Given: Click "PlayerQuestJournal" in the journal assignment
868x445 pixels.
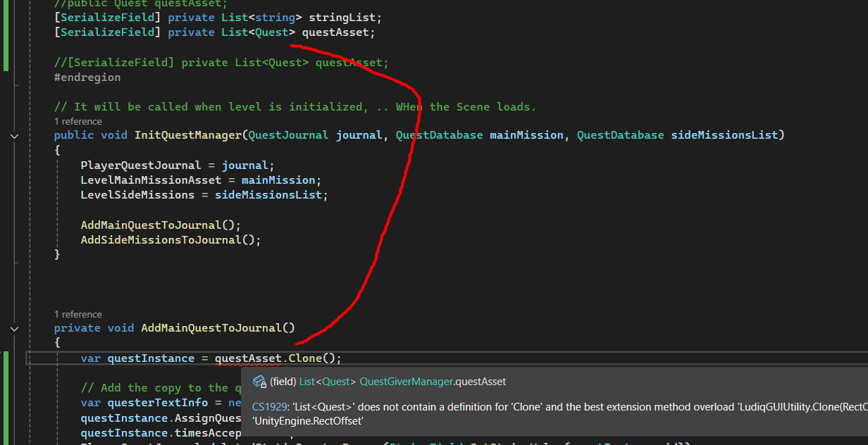Looking at the screenshot, I should (x=141, y=165).
